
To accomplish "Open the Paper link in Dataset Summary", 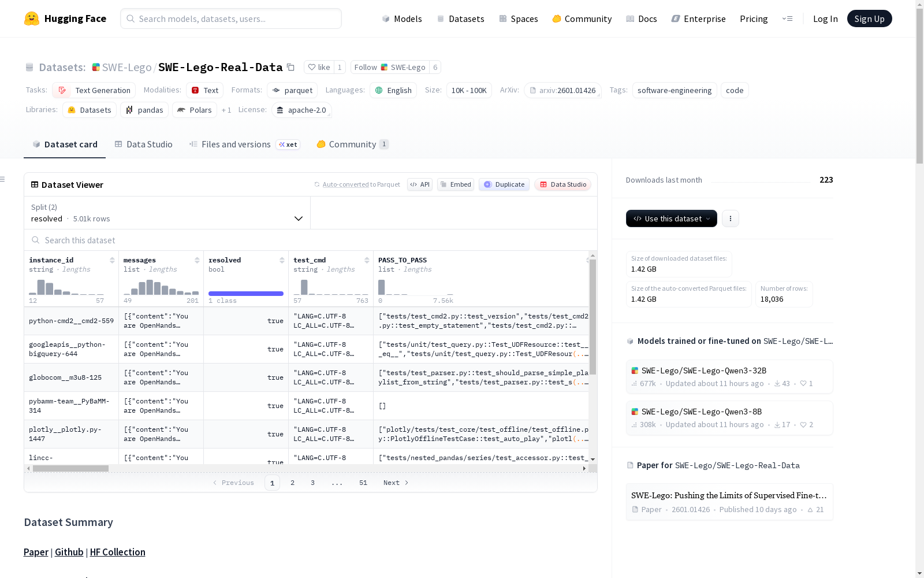I will 36,552.
